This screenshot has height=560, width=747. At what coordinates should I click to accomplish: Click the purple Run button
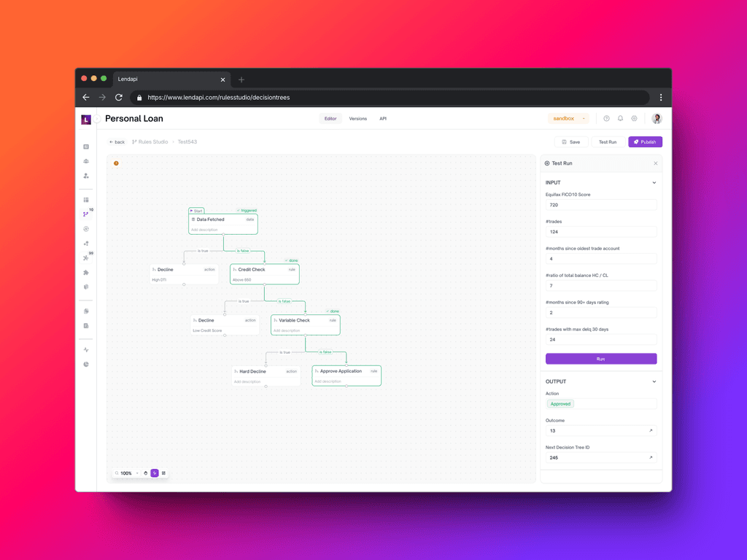click(x=601, y=359)
